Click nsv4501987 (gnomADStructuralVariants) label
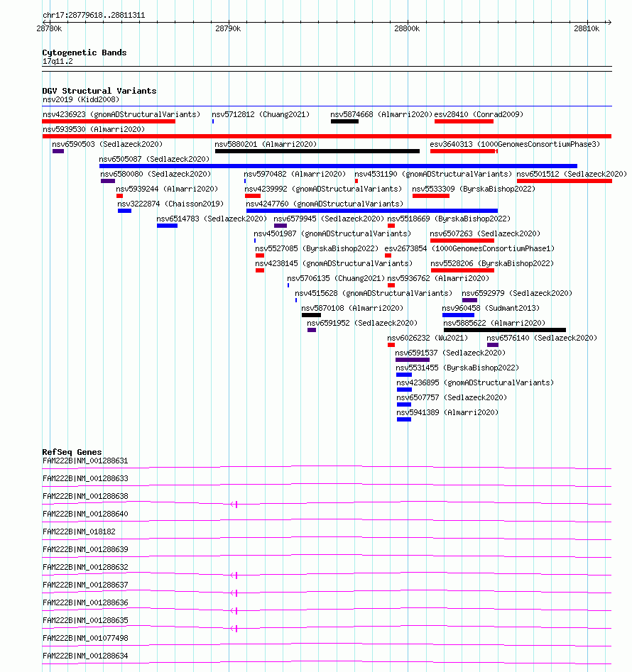Image resolution: width=632 pixels, height=672 pixels. (332, 233)
